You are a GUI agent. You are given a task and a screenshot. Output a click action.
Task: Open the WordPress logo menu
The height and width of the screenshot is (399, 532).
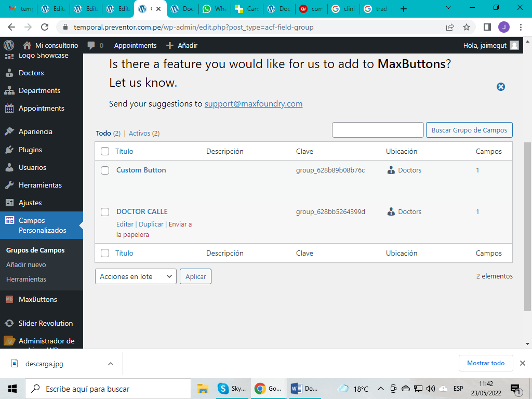pyautogui.click(x=9, y=45)
